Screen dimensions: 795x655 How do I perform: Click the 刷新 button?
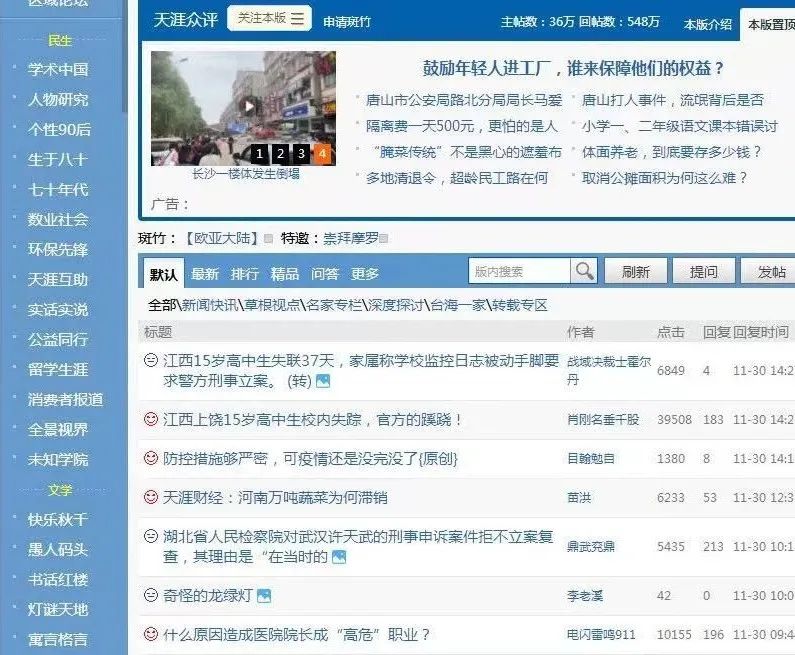(635, 272)
